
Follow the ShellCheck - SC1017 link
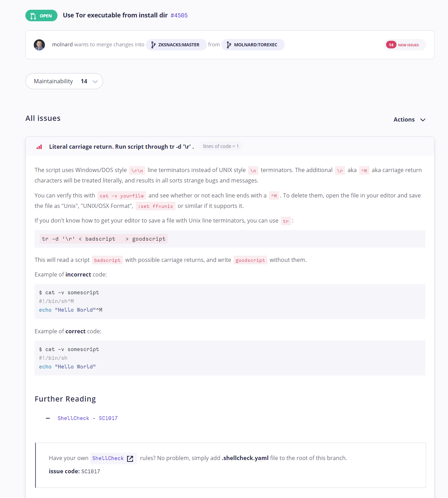click(x=88, y=418)
